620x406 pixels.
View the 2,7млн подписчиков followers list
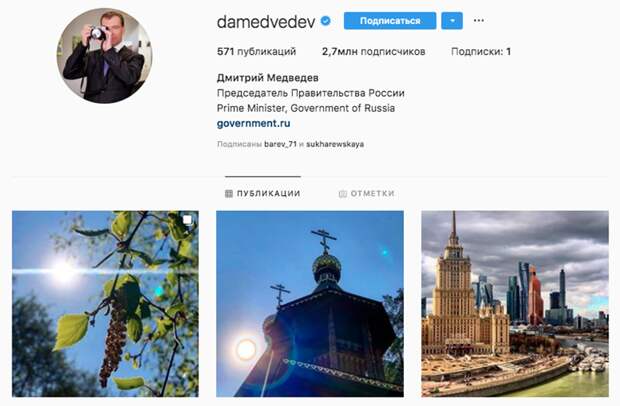(x=374, y=52)
